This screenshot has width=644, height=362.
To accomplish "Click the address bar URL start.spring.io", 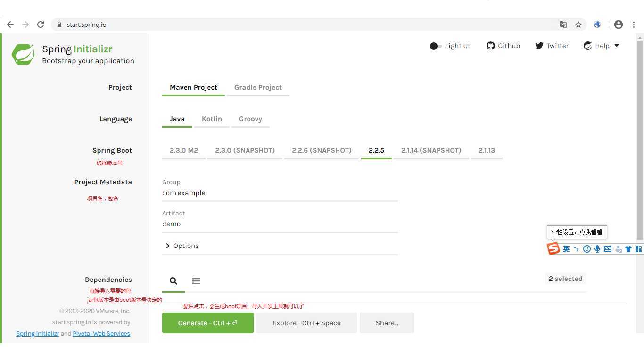I will [x=86, y=25].
